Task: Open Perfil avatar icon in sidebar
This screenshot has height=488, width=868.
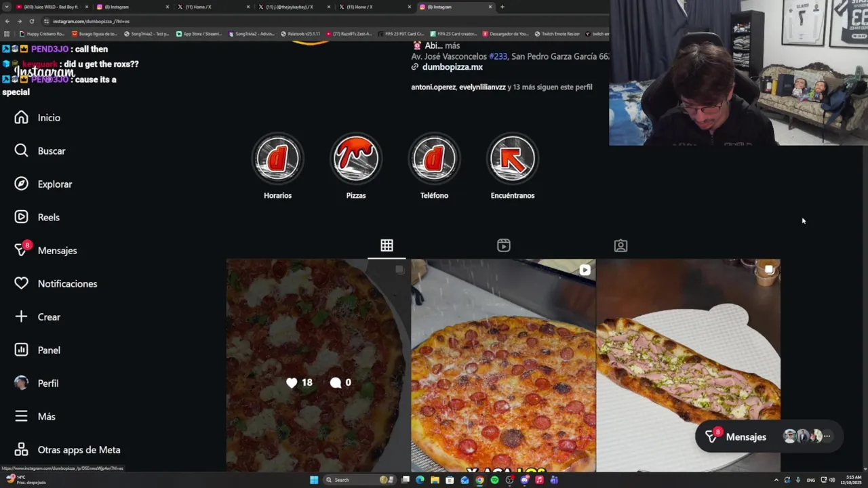Action: 21,384
